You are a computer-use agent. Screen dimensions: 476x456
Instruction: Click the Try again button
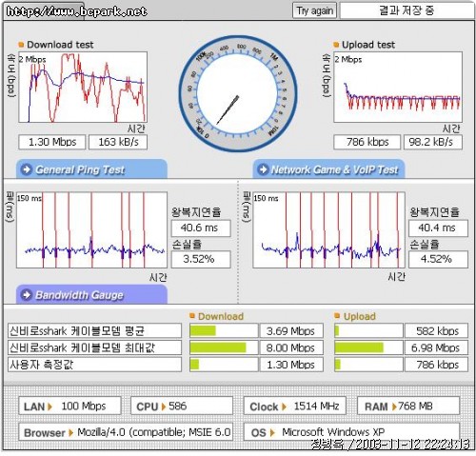tap(314, 10)
